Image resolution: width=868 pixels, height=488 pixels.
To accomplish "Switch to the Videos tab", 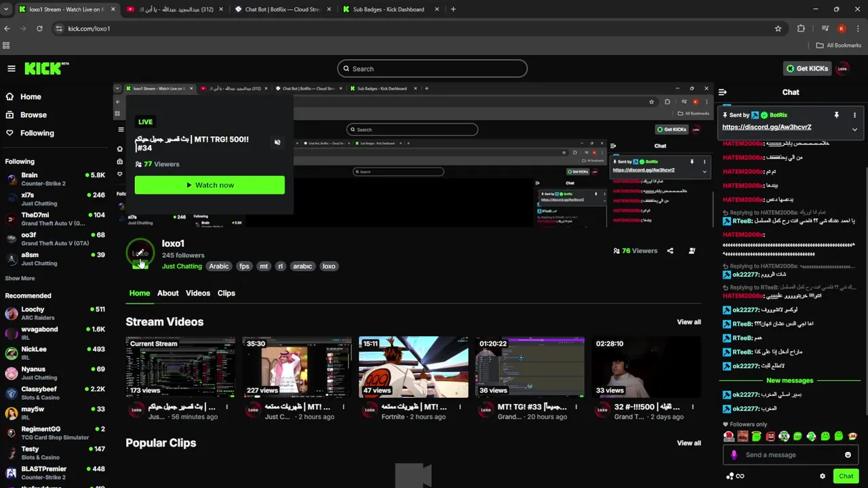I will [198, 293].
